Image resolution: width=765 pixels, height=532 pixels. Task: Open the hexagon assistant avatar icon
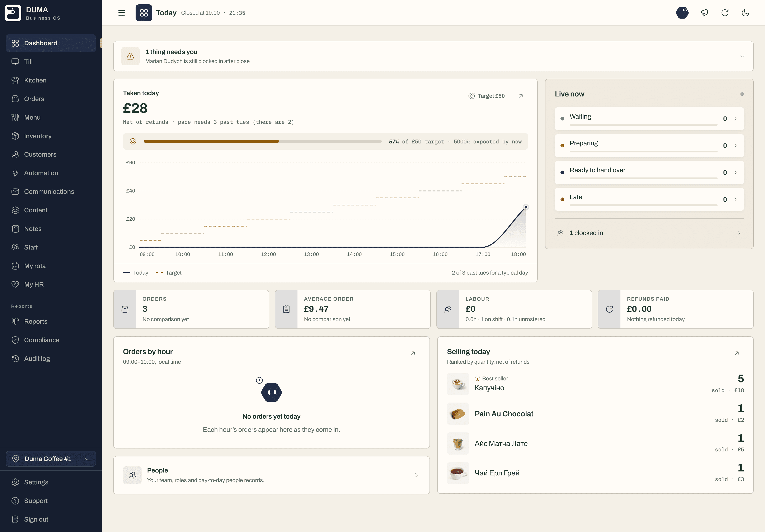coord(682,13)
